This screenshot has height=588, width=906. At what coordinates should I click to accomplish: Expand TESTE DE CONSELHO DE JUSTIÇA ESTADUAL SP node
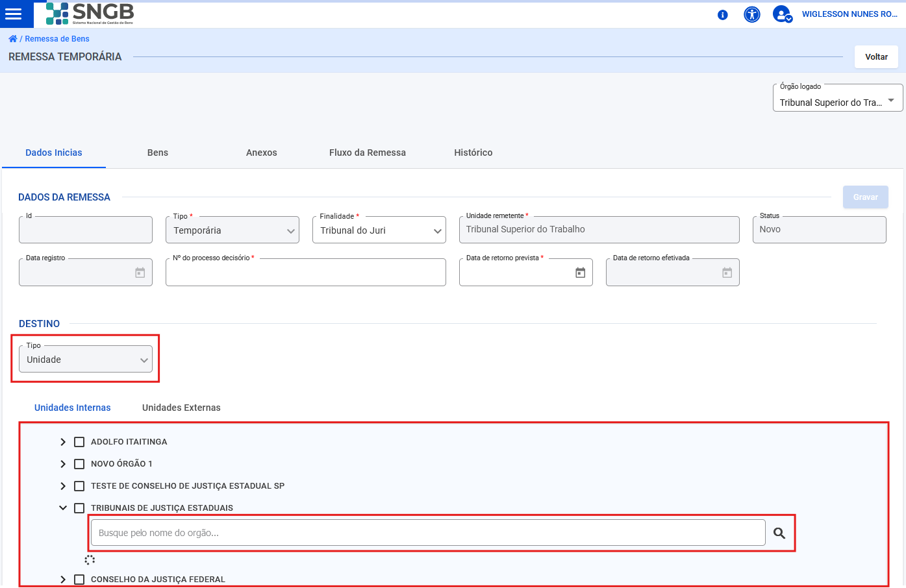click(63, 486)
